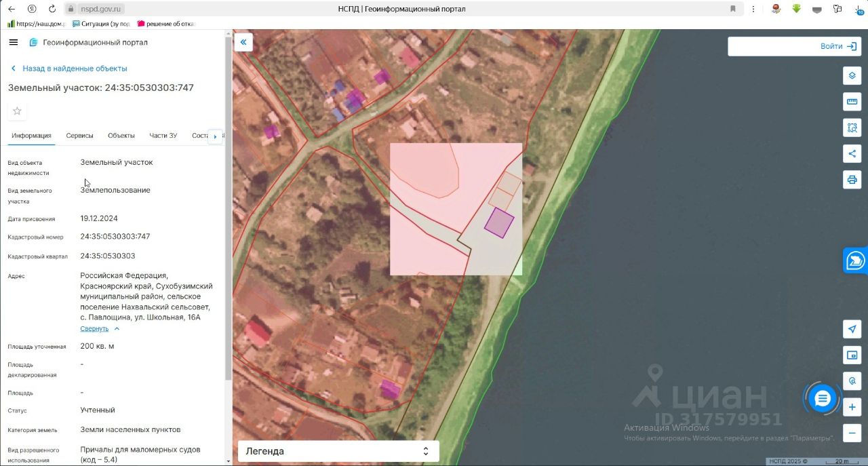Viewport: 868px width, 466px height.
Task: Collapse the side panel with double-chevron button
Action: (x=243, y=43)
